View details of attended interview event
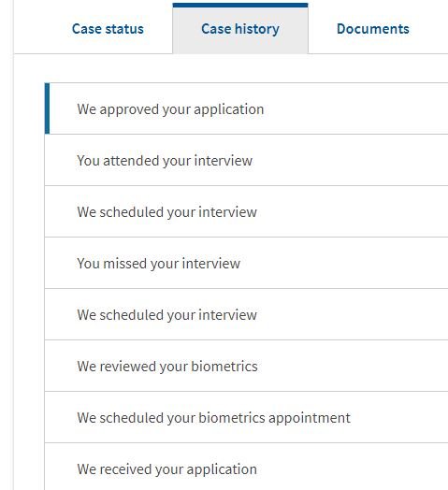This screenshot has height=490, width=448. pyautogui.click(x=246, y=160)
